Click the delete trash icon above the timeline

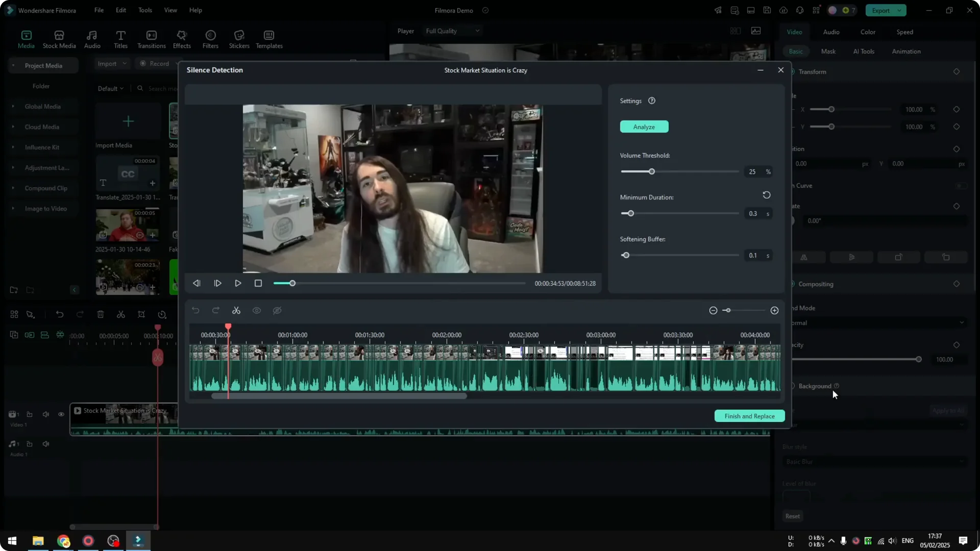click(101, 314)
